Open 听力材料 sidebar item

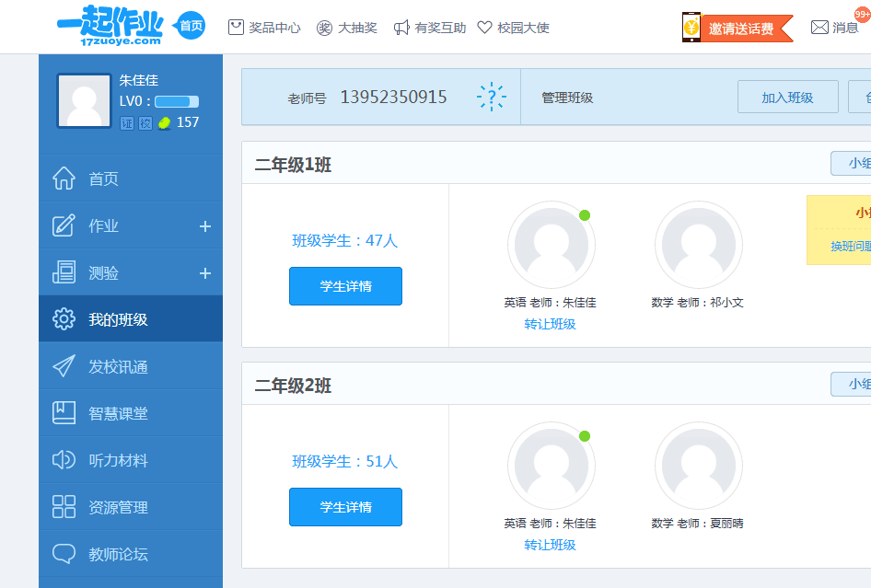[x=131, y=460]
